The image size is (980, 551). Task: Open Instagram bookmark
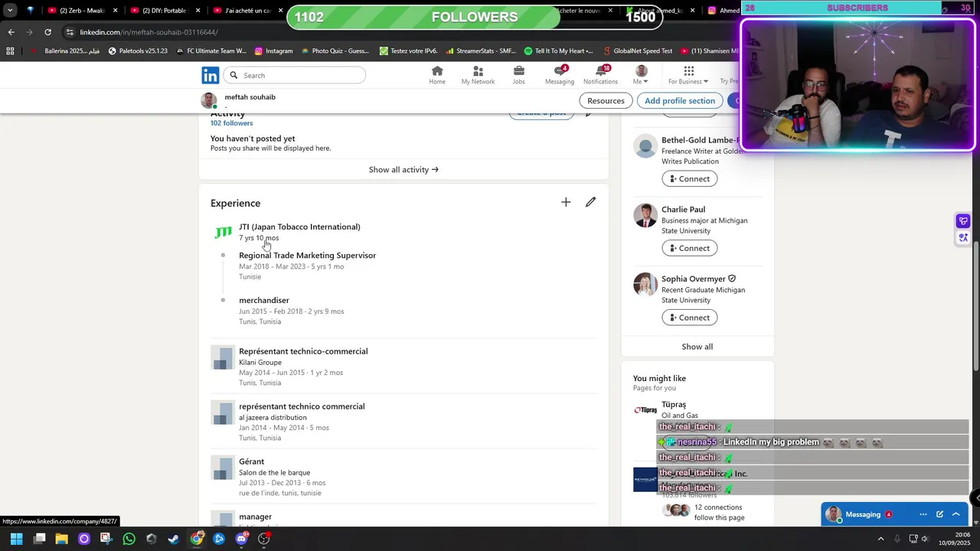point(273,51)
